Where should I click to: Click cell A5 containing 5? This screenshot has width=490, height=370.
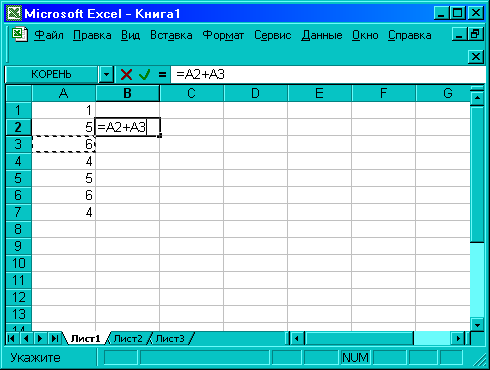(x=63, y=178)
